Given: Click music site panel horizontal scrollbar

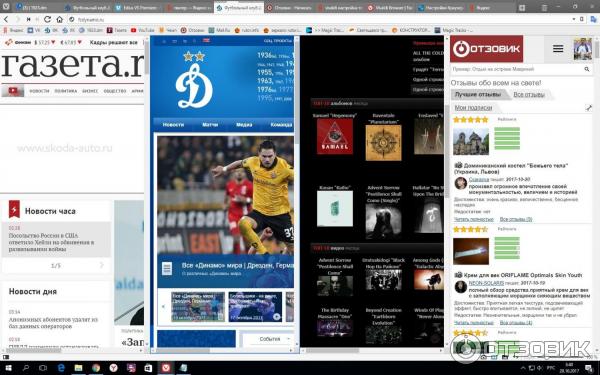Looking at the screenshot, I should pos(332,350).
